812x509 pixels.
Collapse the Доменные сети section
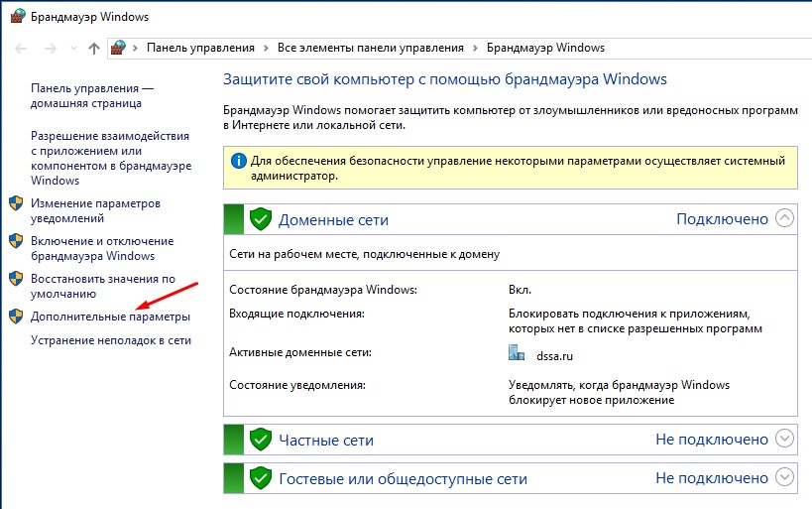pyautogui.click(x=785, y=218)
